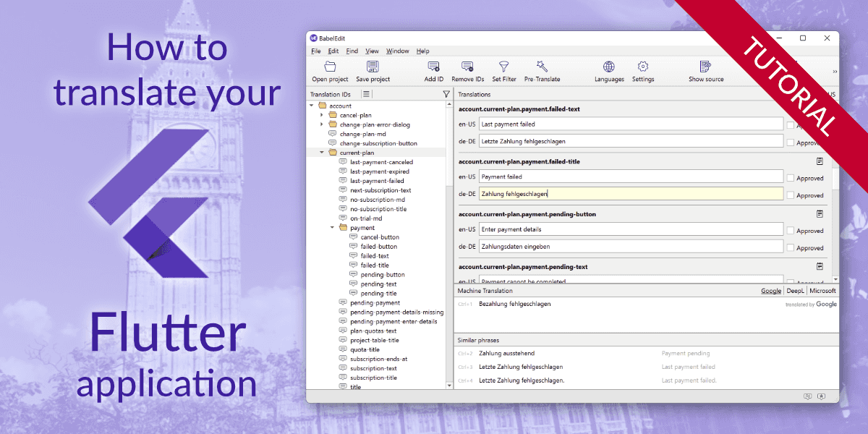Click the de-DE 'Zahlungsdaten eingeben' field
Image resolution: width=868 pixels, height=434 pixels.
point(631,247)
